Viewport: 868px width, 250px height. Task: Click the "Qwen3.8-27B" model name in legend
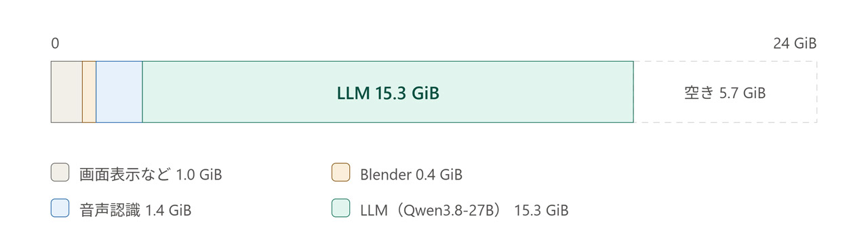tap(445, 210)
